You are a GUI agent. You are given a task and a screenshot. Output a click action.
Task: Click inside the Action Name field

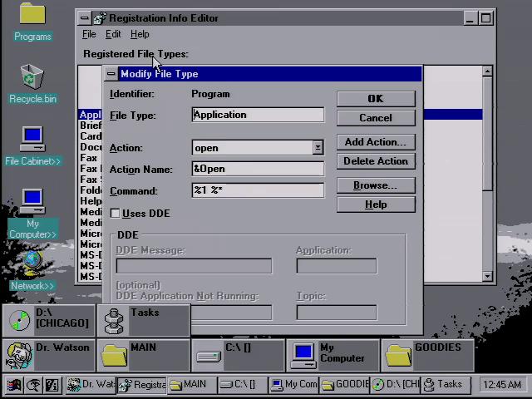tap(258, 169)
